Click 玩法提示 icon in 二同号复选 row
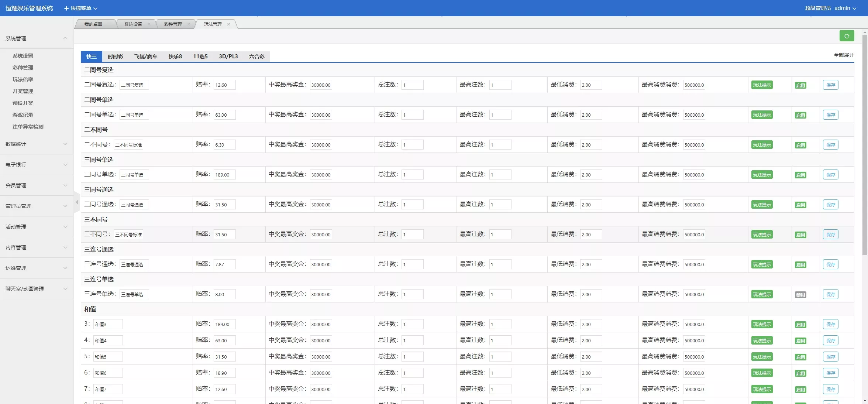The width and height of the screenshot is (868, 404). coord(762,85)
